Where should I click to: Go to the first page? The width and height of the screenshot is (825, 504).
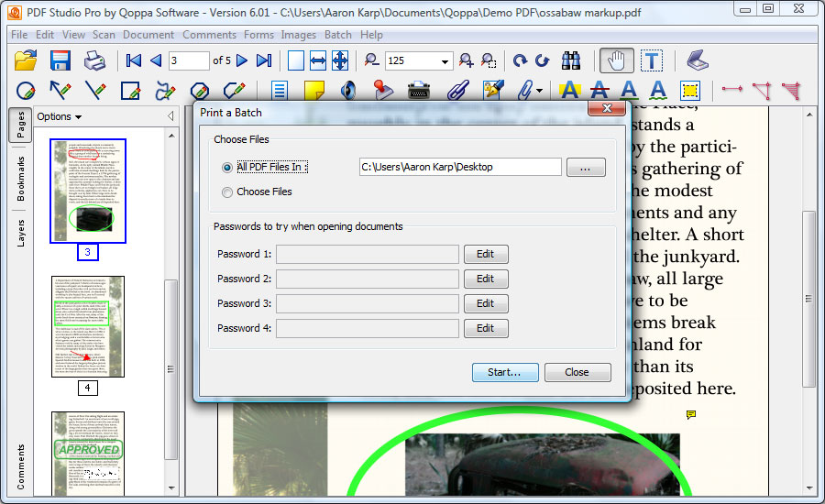pyautogui.click(x=134, y=60)
